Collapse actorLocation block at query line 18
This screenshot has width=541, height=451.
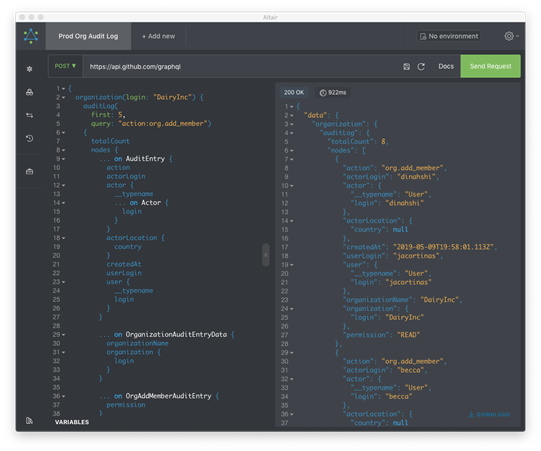(63, 238)
